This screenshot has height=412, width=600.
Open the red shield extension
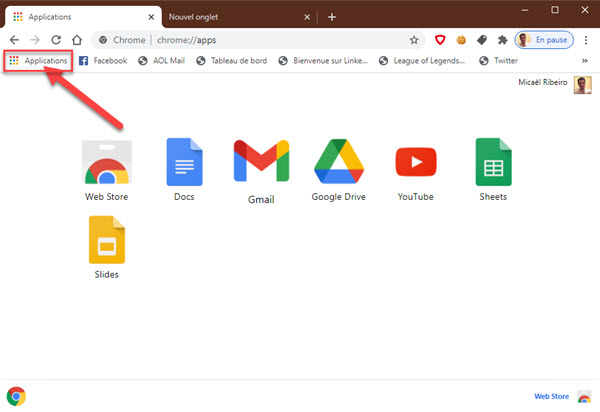pyautogui.click(x=440, y=40)
